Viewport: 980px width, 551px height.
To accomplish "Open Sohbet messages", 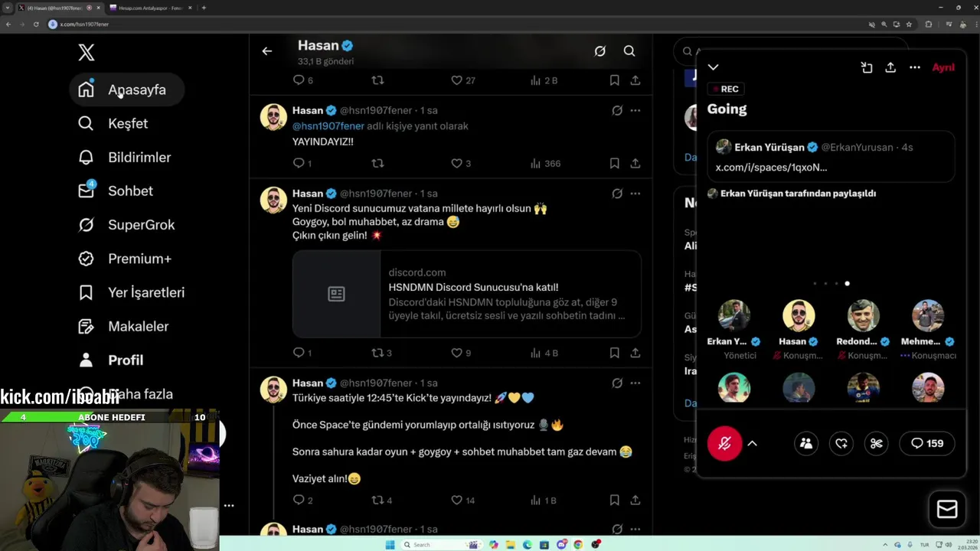I will [116, 191].
